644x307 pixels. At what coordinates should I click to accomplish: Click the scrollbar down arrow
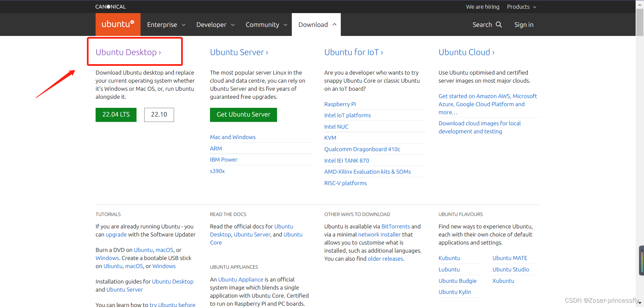[x=640, y=303]
